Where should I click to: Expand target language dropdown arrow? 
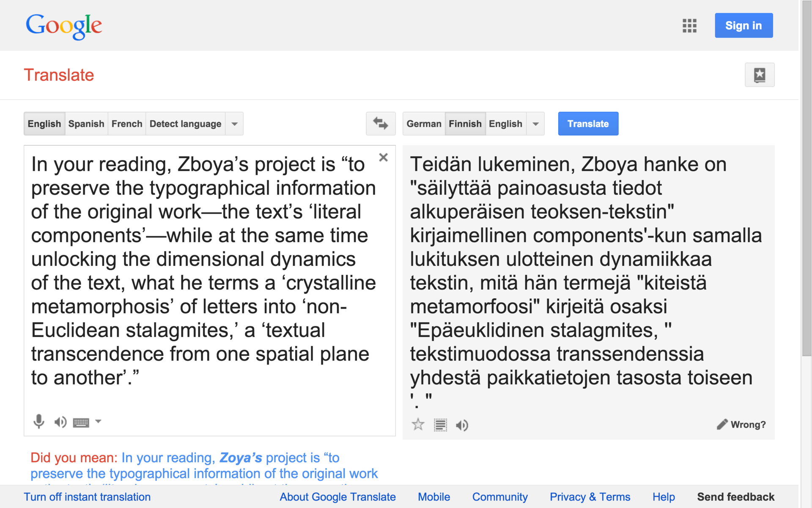point(535,124)
